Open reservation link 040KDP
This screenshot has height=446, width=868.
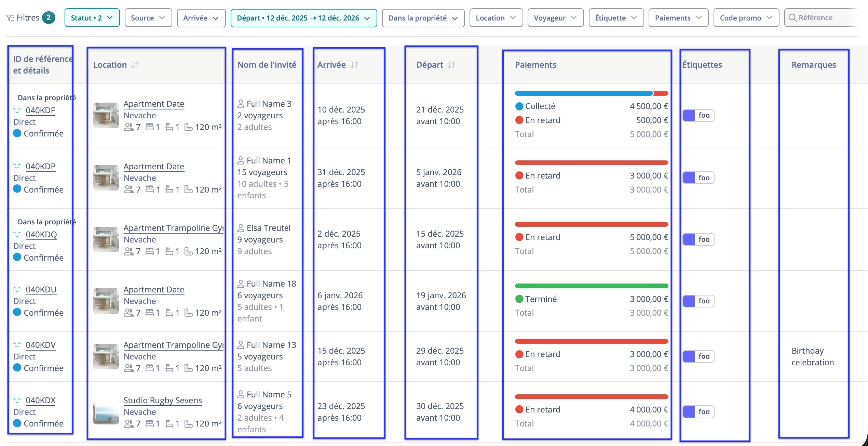(40, 167)
